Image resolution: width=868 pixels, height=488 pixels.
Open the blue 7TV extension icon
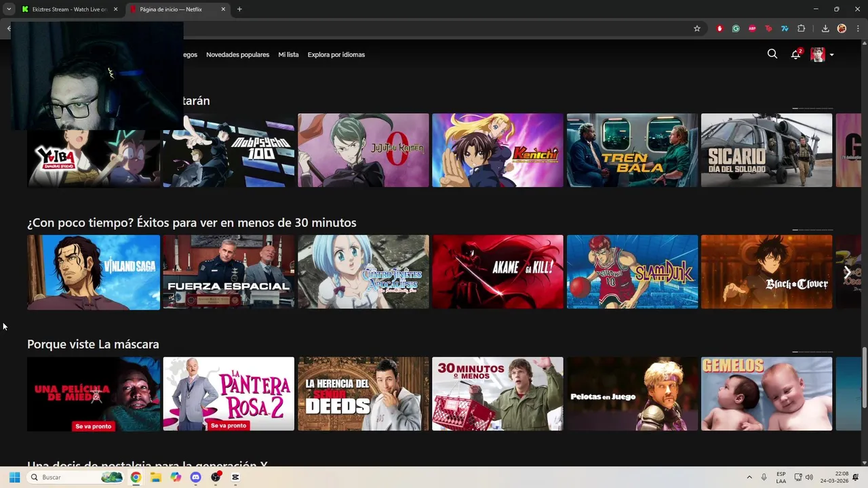[x=785, y=28]
